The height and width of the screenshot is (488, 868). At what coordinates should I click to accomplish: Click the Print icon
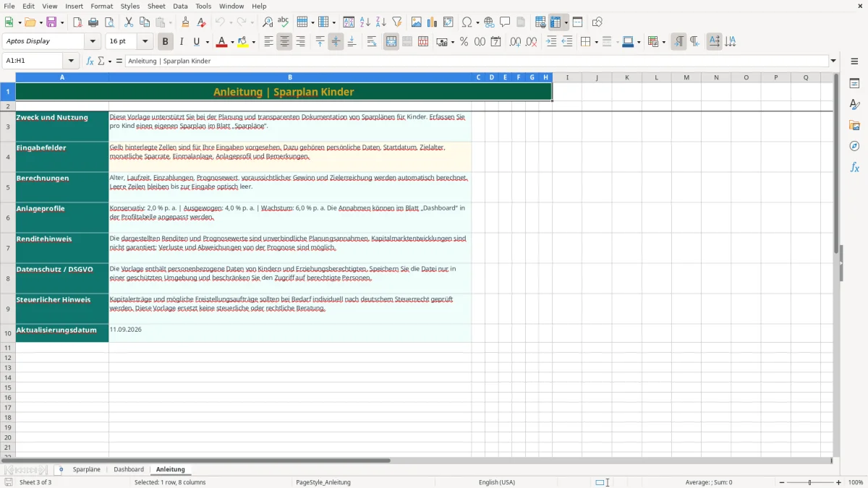tap(93, 22)
